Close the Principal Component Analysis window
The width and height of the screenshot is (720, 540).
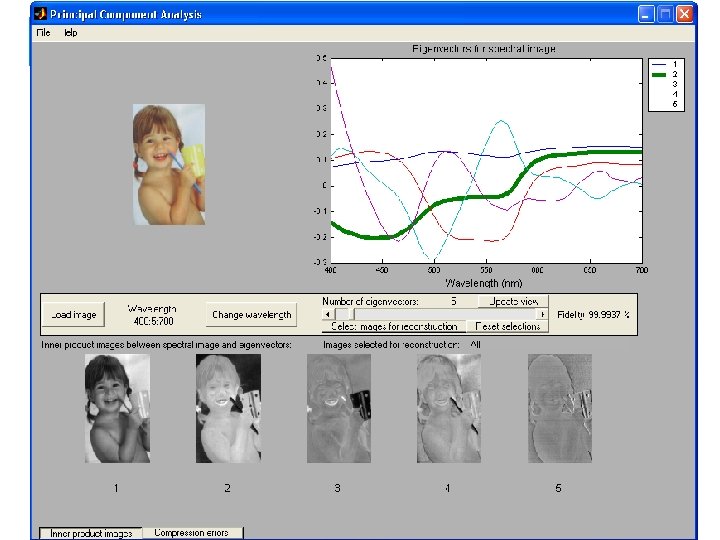684,14
